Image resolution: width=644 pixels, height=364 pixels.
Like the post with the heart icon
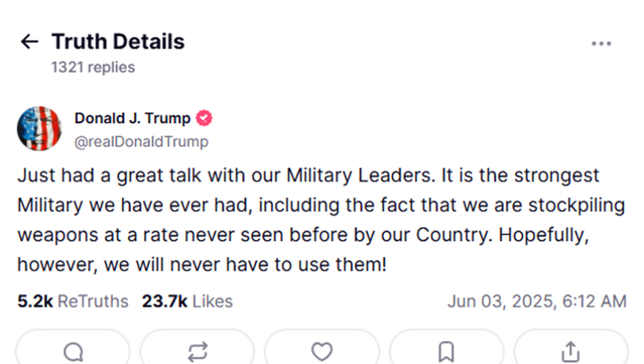tap(321, 351)
